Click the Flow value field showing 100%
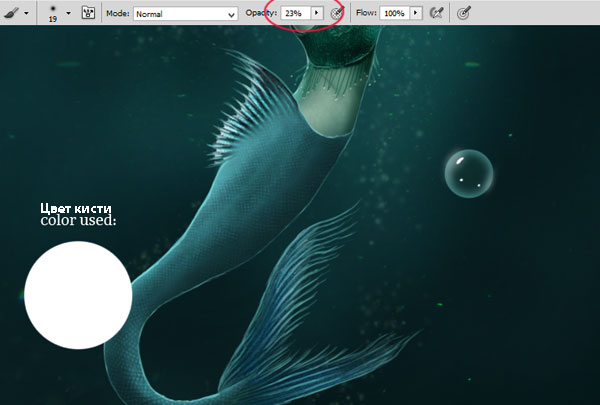 [394, 13]
